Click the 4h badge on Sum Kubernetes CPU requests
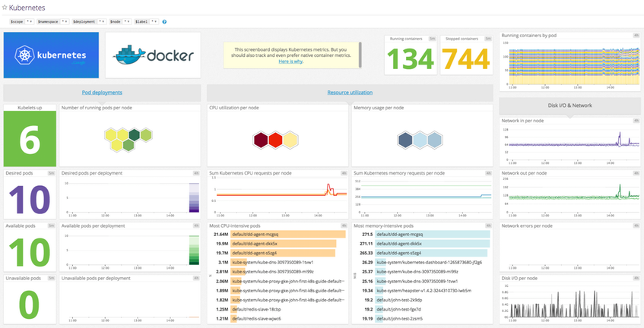Viewport: 644px width, 328px height. [344, 173]
